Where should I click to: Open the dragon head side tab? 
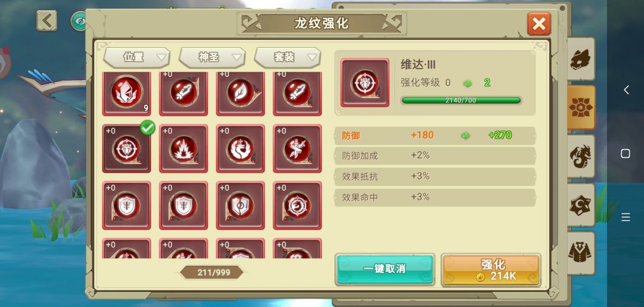point(581,59)
